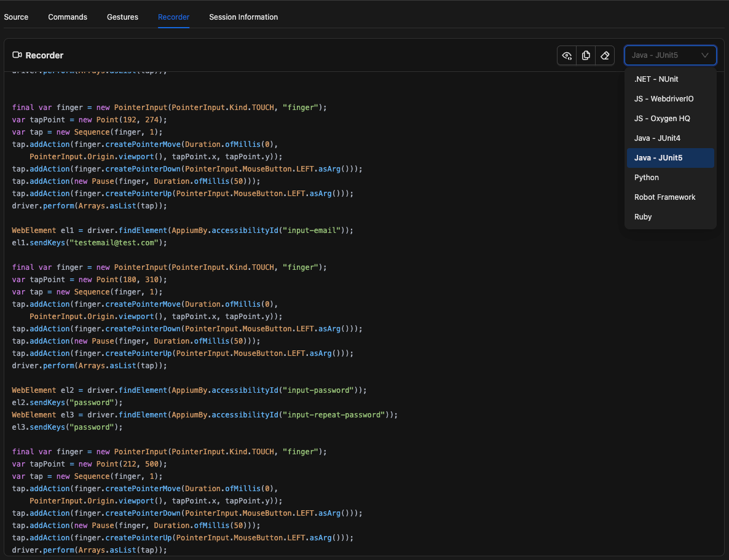The width and height of the screenshot is (729, 560).
Task: Open the Session Information tab
Action: click(x=243, y=17)
